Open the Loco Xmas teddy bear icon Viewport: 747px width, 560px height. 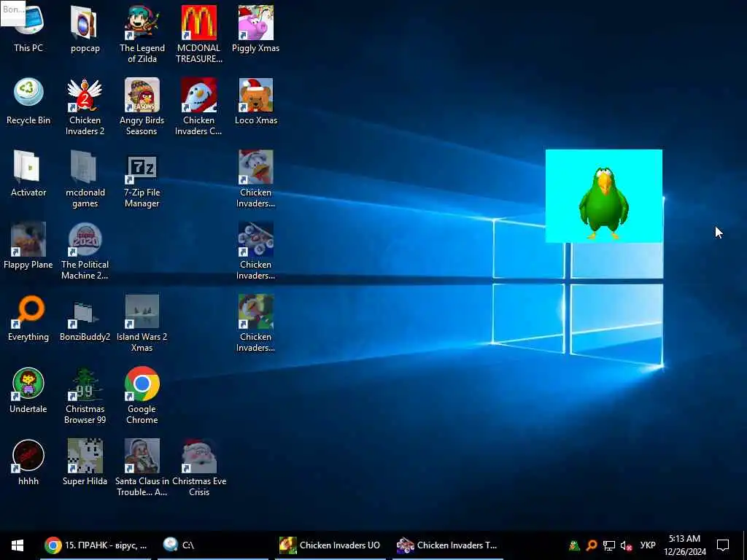pos(256,101)
